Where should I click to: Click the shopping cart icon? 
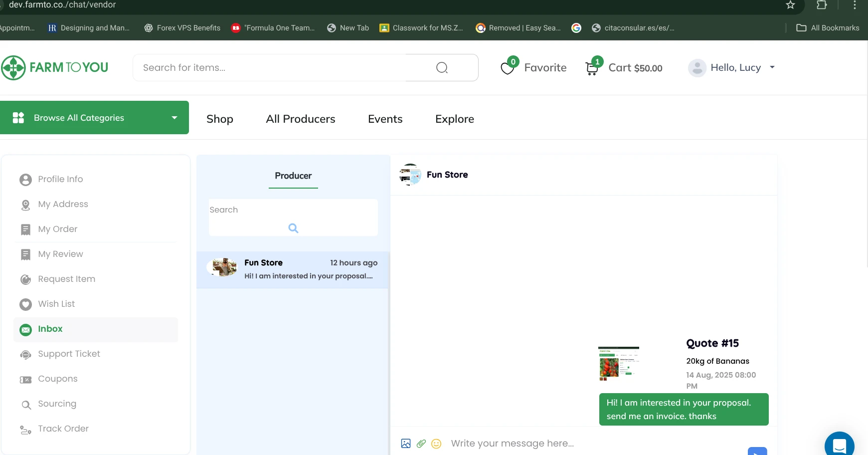point(592,68)
